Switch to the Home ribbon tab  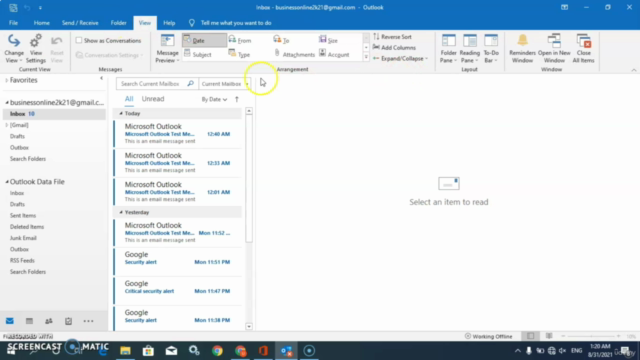(x=42, y=23)
